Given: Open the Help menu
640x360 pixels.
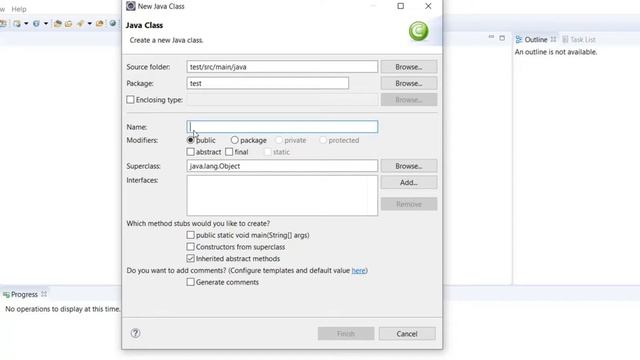Looking at the screenshot, I should pos(19,9).
